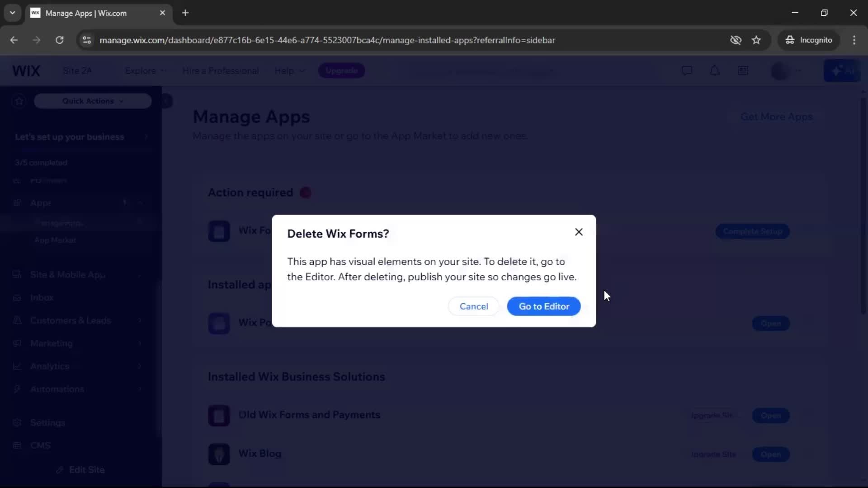Image resolution: width=868 pixels, height=488 pixels.
Task: Open CMS in sidebar
Action: tap(40, 446)
